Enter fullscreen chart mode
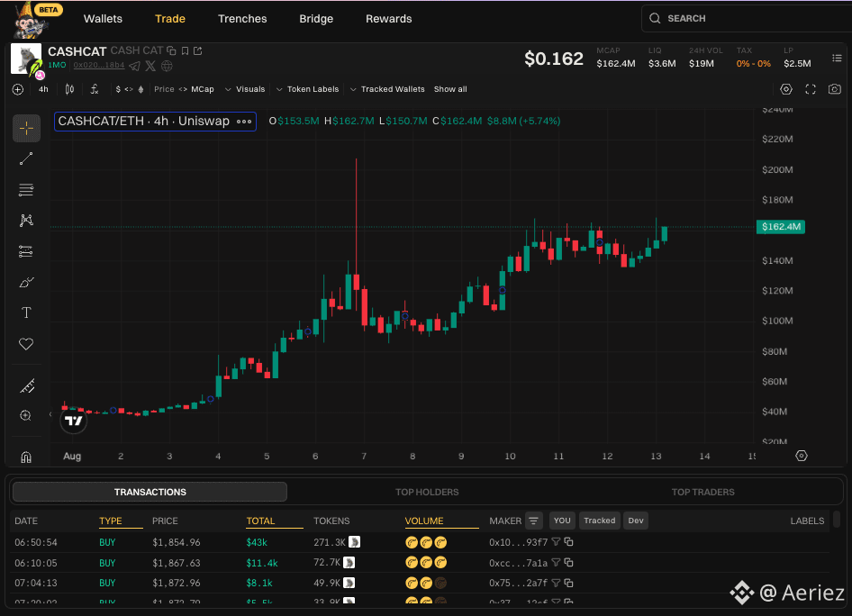The width and height of the screenshot is (852, 616). coord(811,89)
